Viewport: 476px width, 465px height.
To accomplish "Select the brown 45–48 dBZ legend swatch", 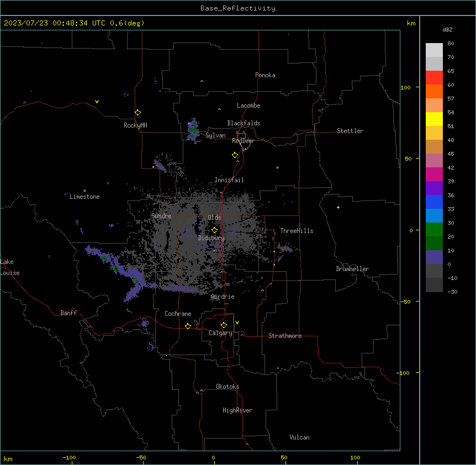I will (434, 146).
